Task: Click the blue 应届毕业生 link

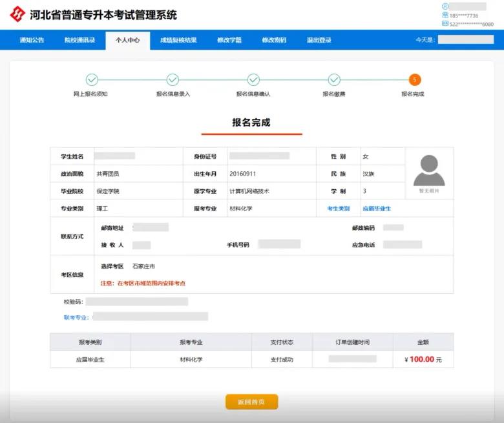Action: click(x=377, y=209)
